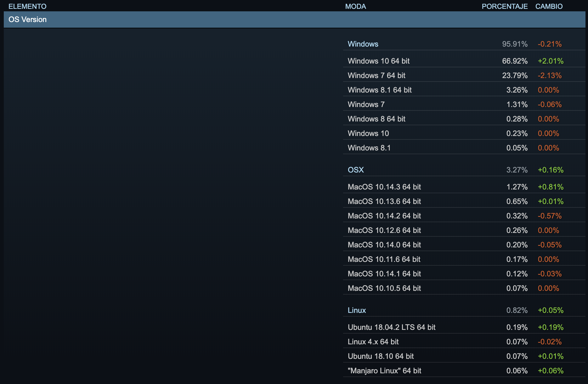
Task: Click the MacOS 10.11.6 64 bit row
Action: (464, 259)
